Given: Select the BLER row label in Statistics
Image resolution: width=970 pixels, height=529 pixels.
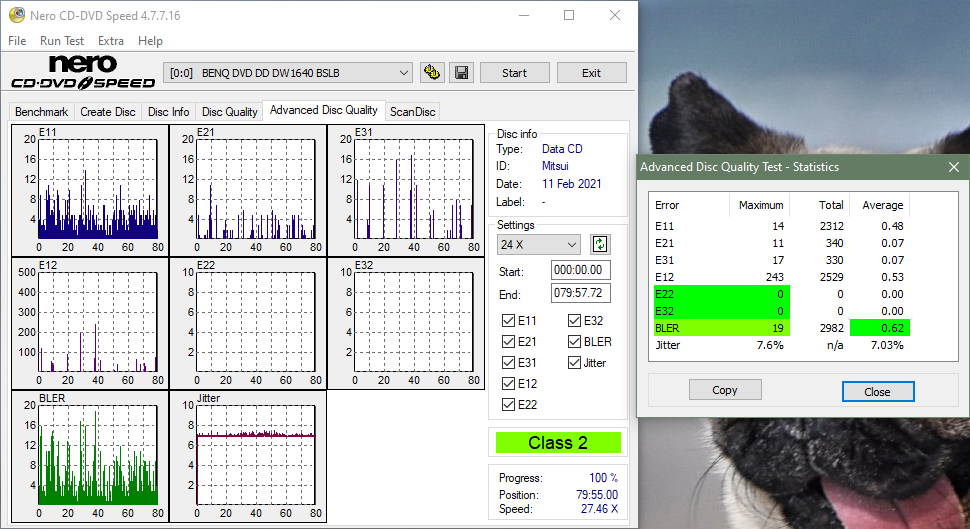Looking at the screenshot, I should pos(667,329).
